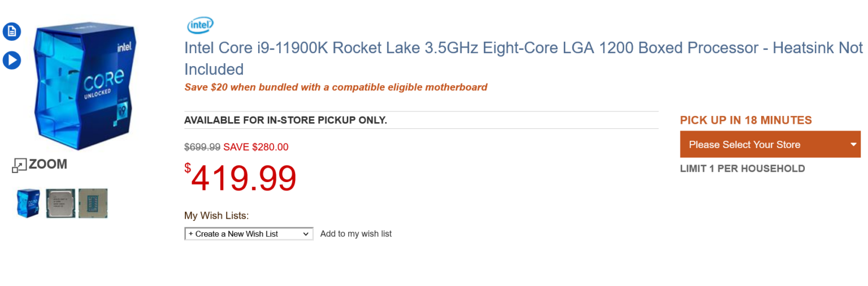This screenshot has height=286, width=868.
Task: View the processor underside contacts thumbnail
Action: pyautogui.click(x=93, y=203)
